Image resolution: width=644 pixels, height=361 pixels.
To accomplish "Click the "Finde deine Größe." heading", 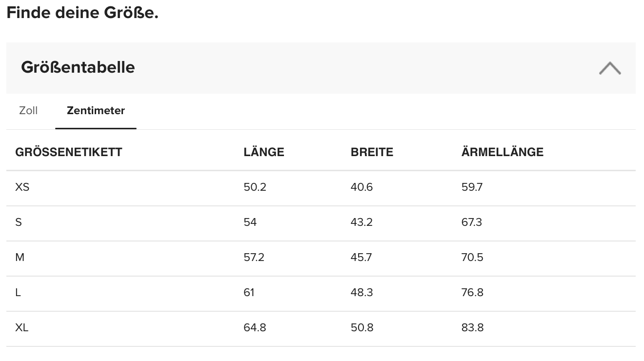I will [x=82, y=13].
